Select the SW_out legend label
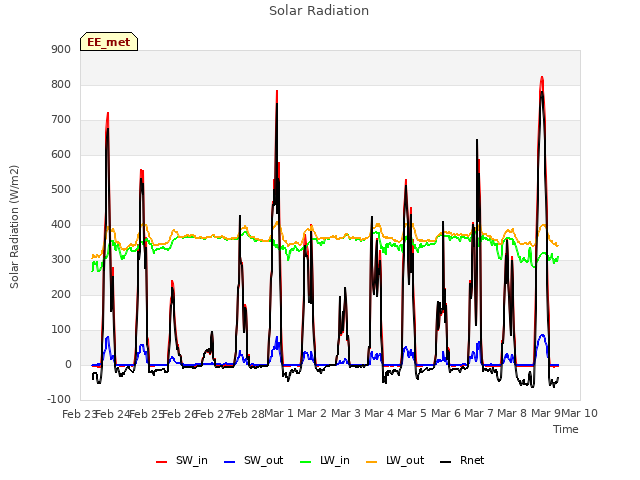This screenshot has height=480, width=640. tap(264, 461)
